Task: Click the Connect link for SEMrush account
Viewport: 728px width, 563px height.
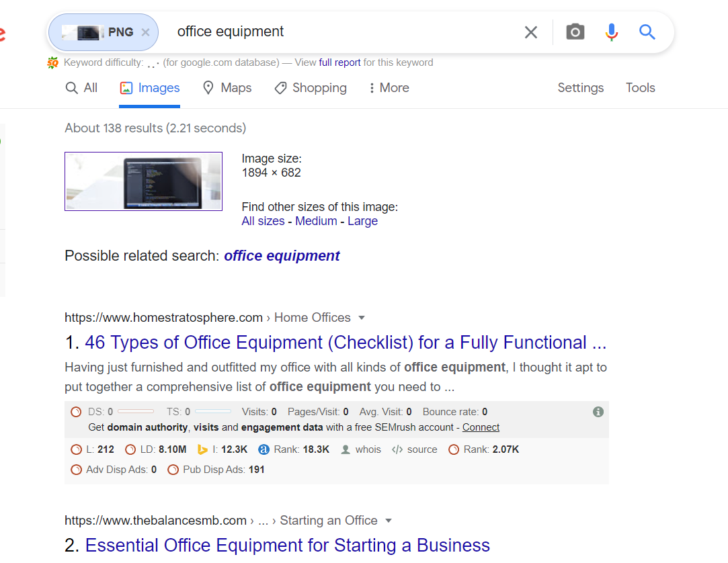Action: coord(481,427)
